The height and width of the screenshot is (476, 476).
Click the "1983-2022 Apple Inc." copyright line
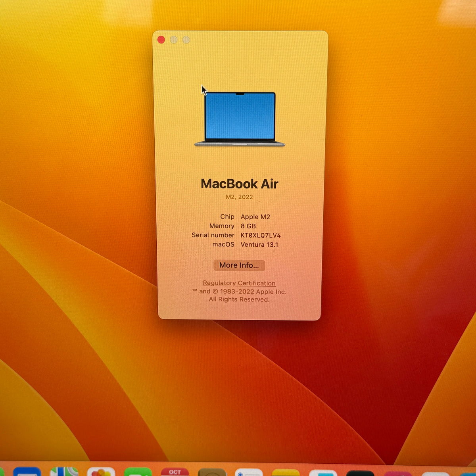tap(239, 292)
